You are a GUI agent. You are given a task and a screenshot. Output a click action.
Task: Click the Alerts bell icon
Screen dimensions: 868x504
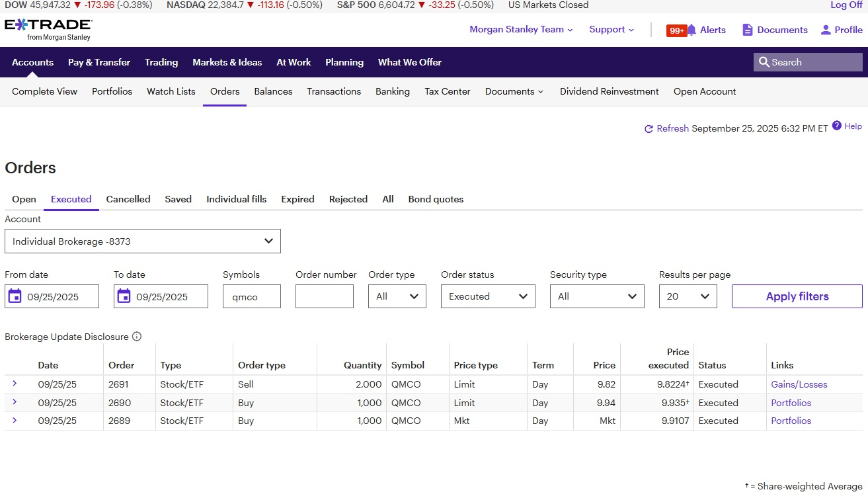[x=691, y=30]
